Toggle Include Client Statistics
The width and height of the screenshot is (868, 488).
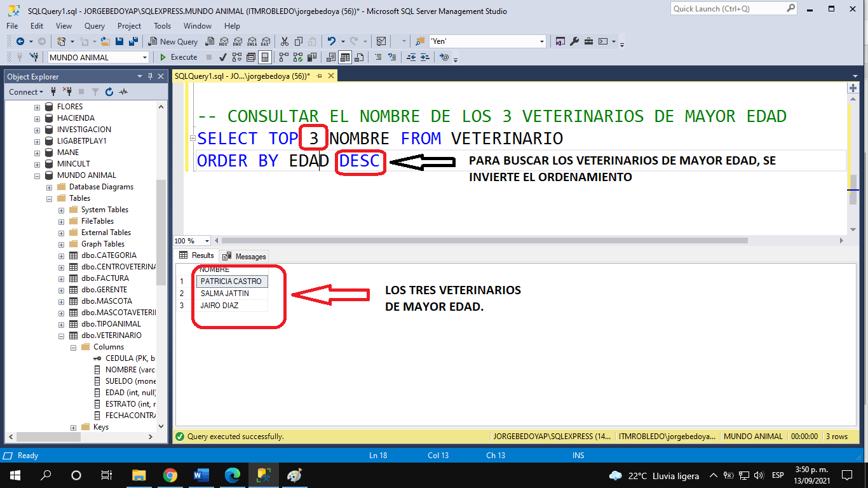tap(312, 57)
